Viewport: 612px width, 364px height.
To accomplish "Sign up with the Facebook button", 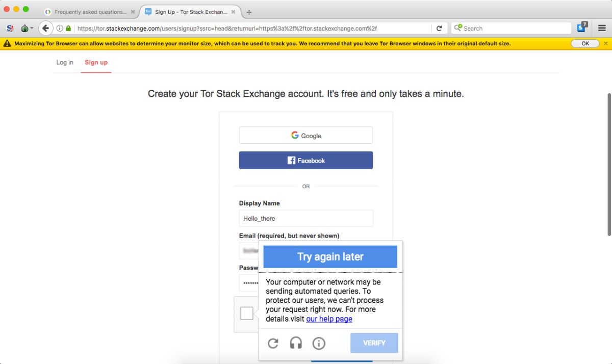I will point(306,160).
